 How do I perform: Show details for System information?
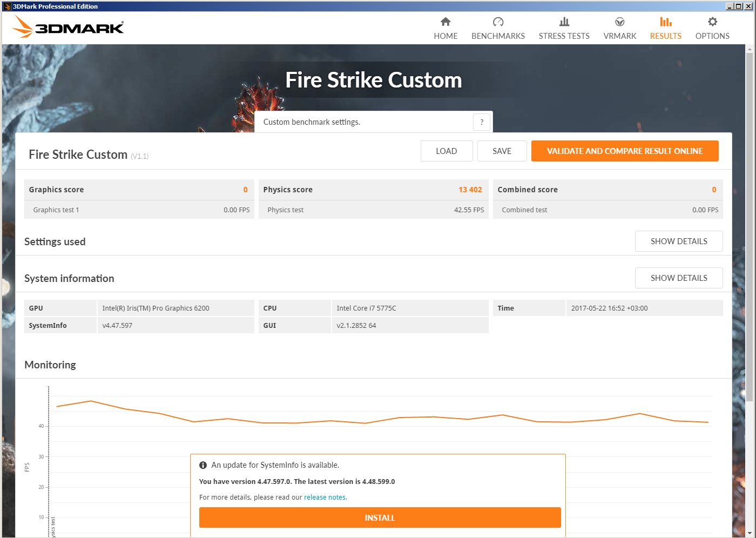coord(679,278)
